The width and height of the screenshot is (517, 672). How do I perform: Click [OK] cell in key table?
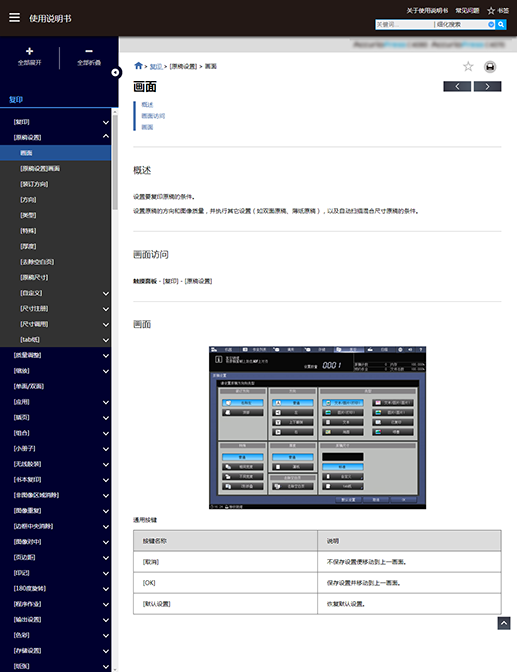point(225,583)
